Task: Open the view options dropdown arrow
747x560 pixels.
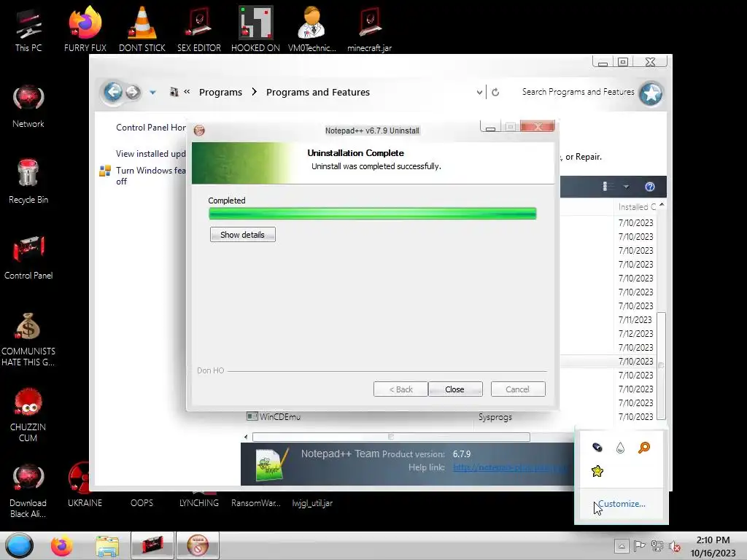Action: tap(626, 187)
